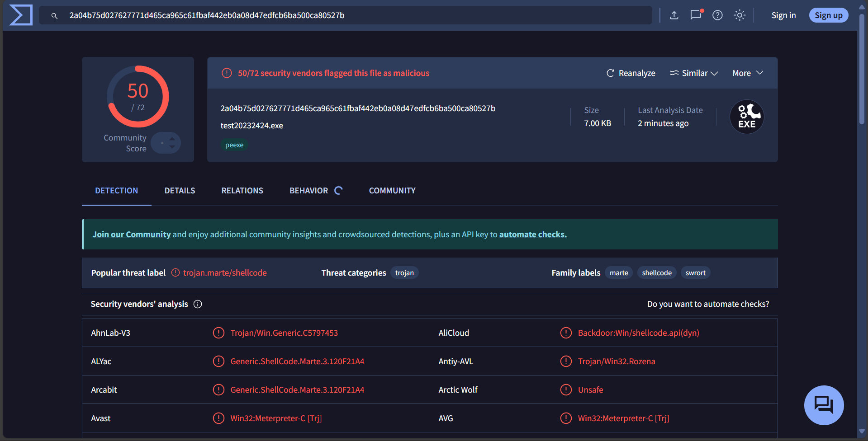Click the hash search input field
The height and width of the screenshot is (441, 868).
click(346, 15)
